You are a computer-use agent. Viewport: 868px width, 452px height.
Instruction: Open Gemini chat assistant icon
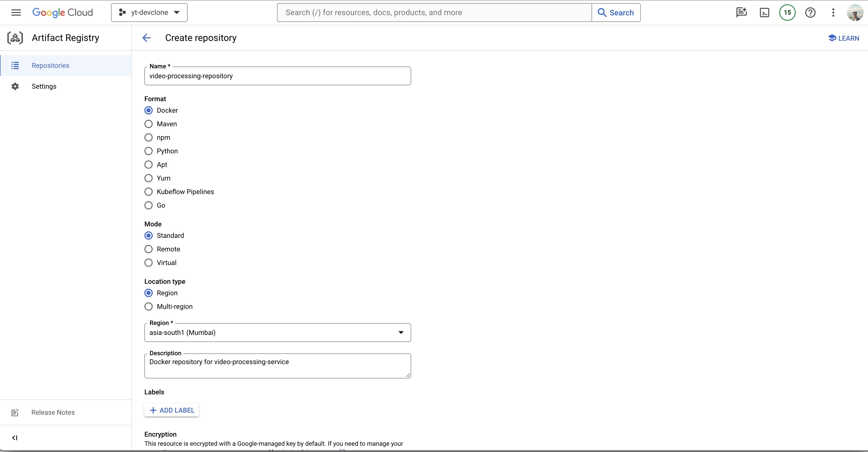741,13
